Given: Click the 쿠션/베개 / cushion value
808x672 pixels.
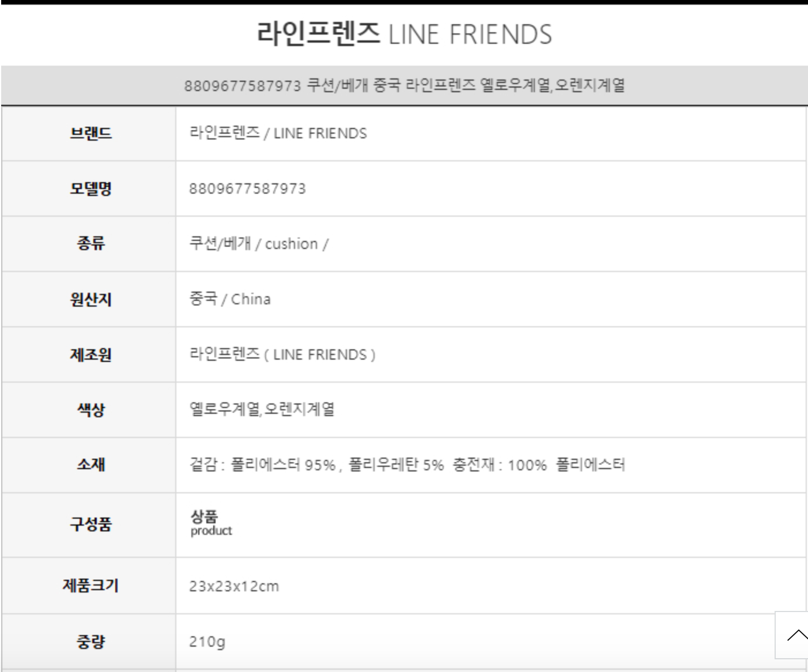Looking at the screenshot, I should pyautogui.click(x=259, y=244).
